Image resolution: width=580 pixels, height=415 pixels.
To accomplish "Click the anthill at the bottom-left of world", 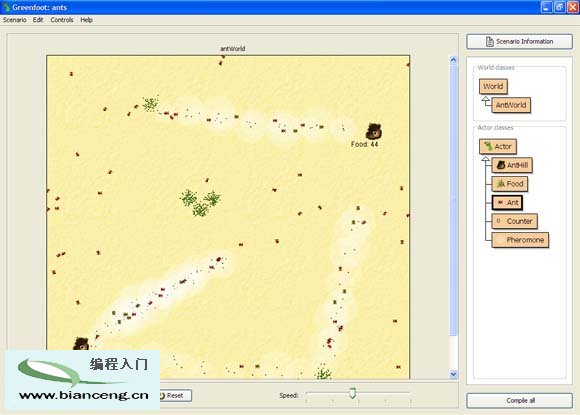I will (x=81, y=344).
